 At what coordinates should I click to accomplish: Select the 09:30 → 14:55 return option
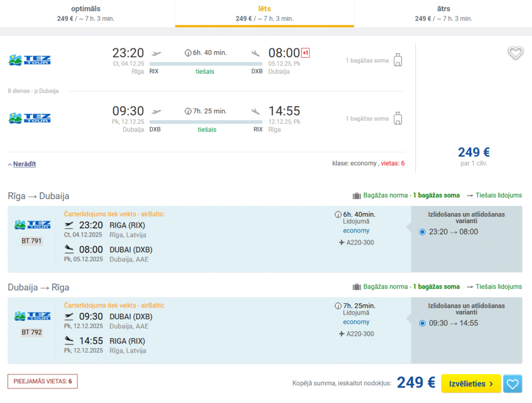[422, 323]
